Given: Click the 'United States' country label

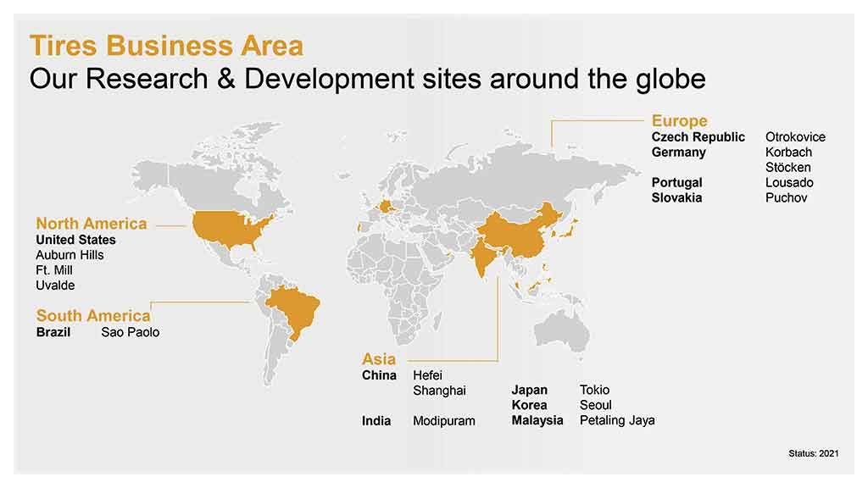Looking at the screenshot, I should click(x=75, y=240).
